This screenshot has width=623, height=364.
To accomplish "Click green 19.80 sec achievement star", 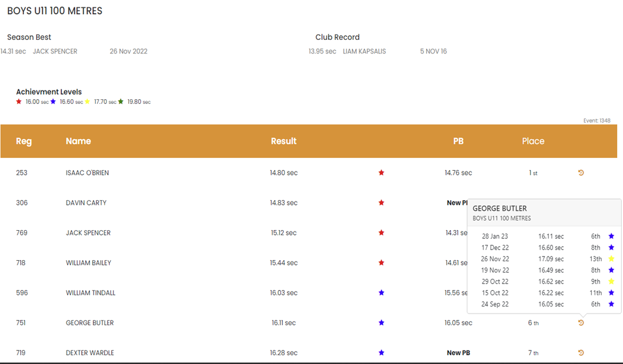I will 121,102.
